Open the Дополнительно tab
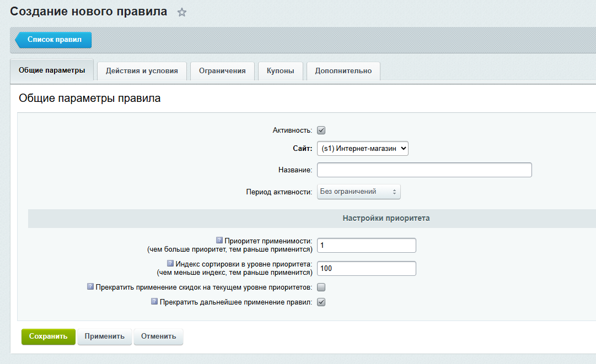Screen dimensions: 596x364 (x=343, y=70)
